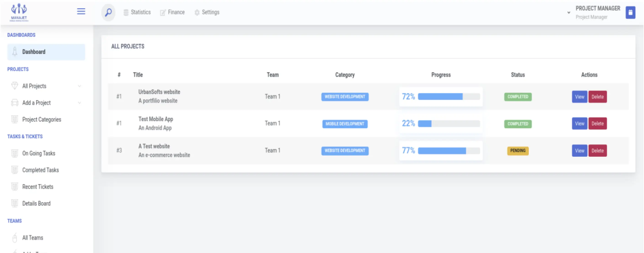The image size is (644, 253).
Task: View the Test Mobile App project
Action: [580, 124]
